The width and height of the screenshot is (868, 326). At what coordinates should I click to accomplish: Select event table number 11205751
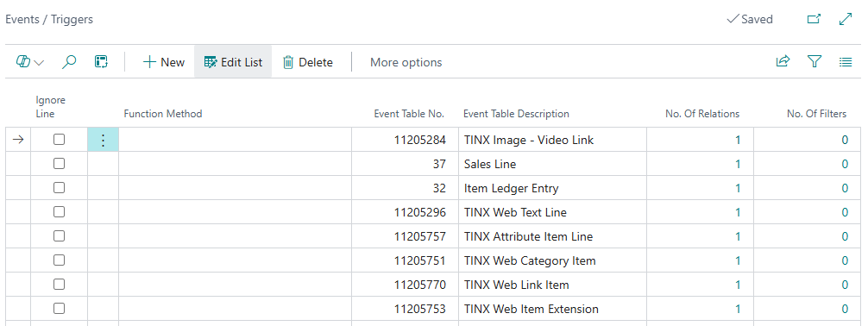(419, 260)
